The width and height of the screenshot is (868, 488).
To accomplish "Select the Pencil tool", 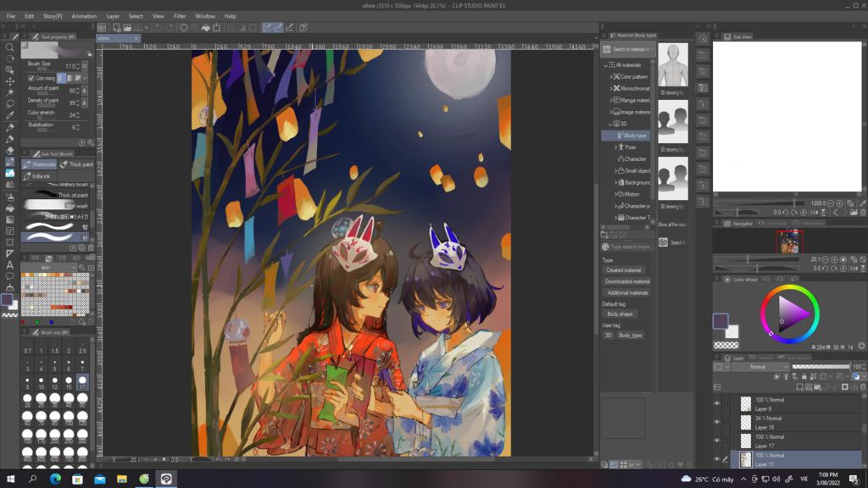I will 9,139.
